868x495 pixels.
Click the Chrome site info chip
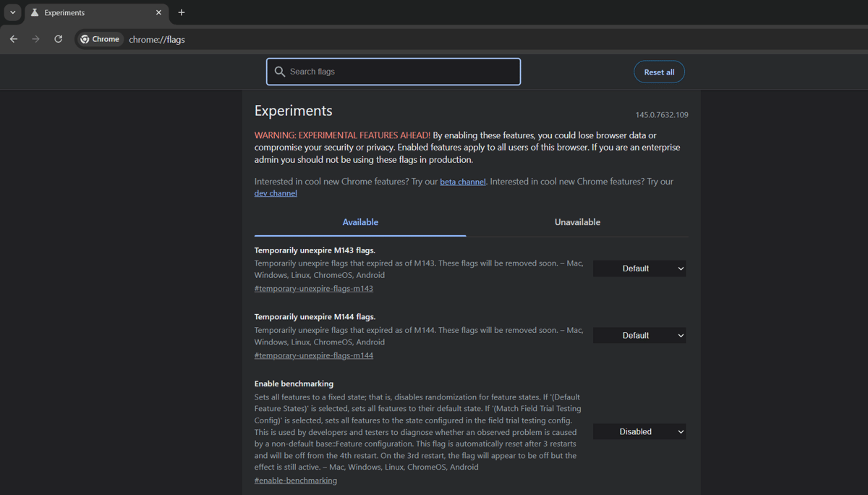(100, 39)
